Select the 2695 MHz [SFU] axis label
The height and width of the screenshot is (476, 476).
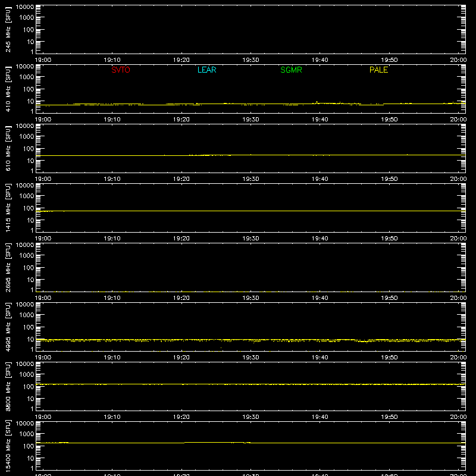click(x=8, y=267)
